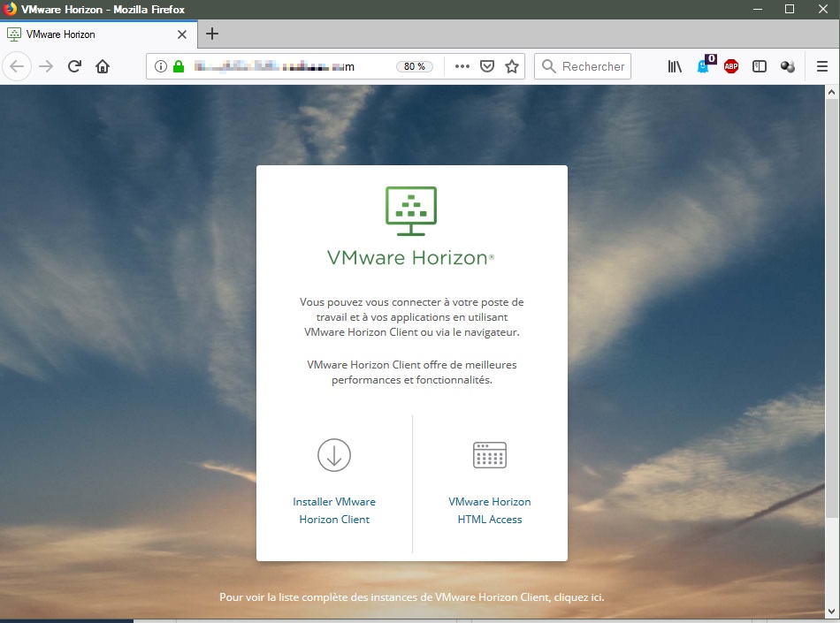The image size is (840, 623).
Task: Save the page to Pocket
Action: [x=487, y=66]
